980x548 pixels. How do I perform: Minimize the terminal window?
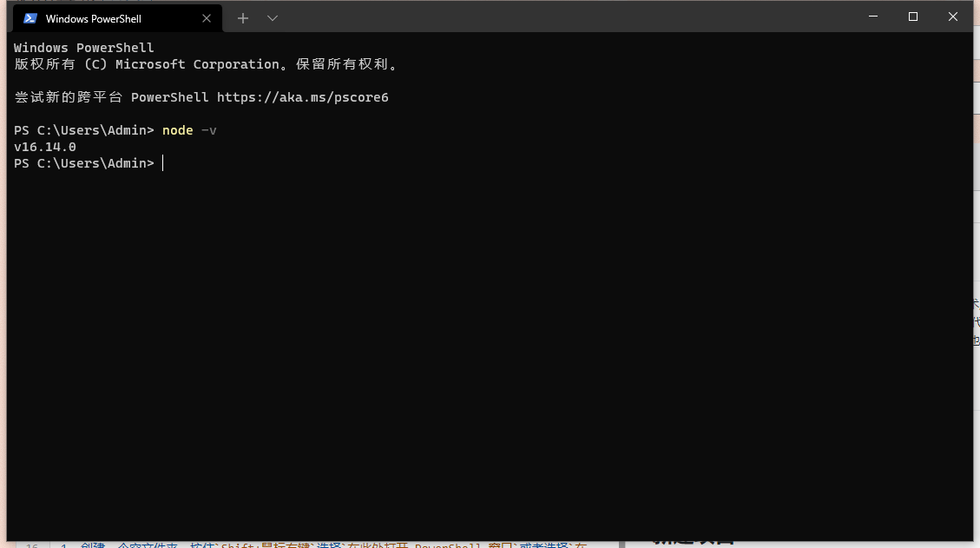tap(872, 17)
